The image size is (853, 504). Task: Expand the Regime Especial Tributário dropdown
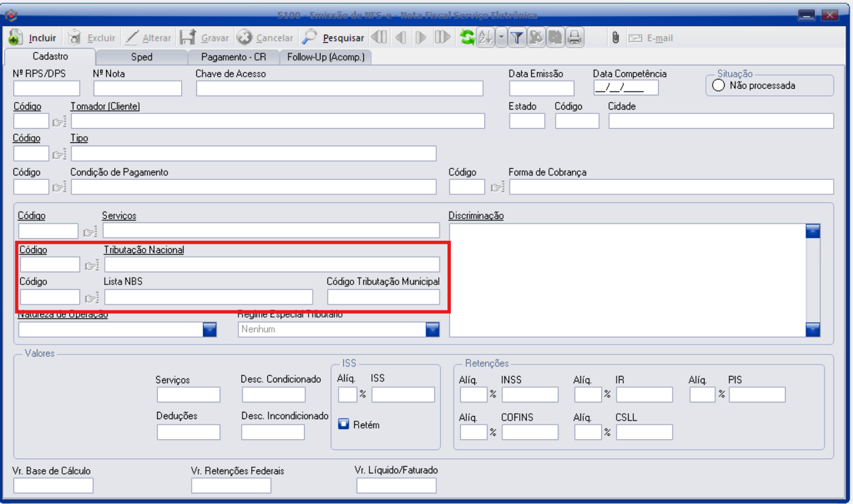click(432, 329)
